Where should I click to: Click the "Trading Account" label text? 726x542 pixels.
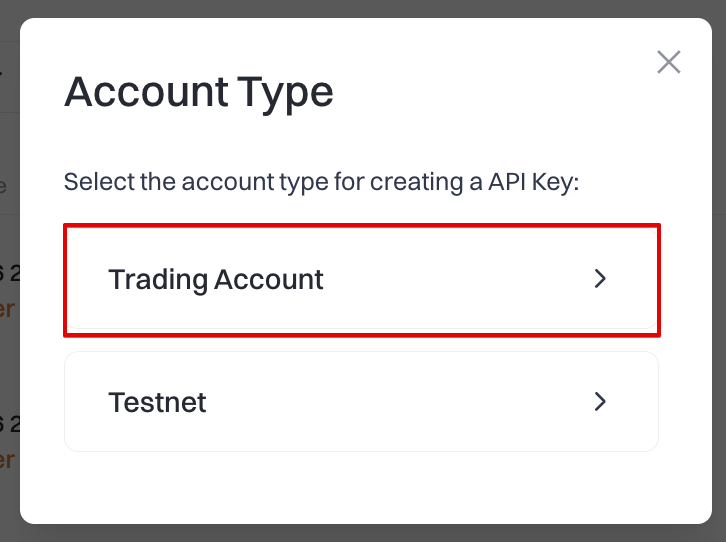tap(215, 279)
